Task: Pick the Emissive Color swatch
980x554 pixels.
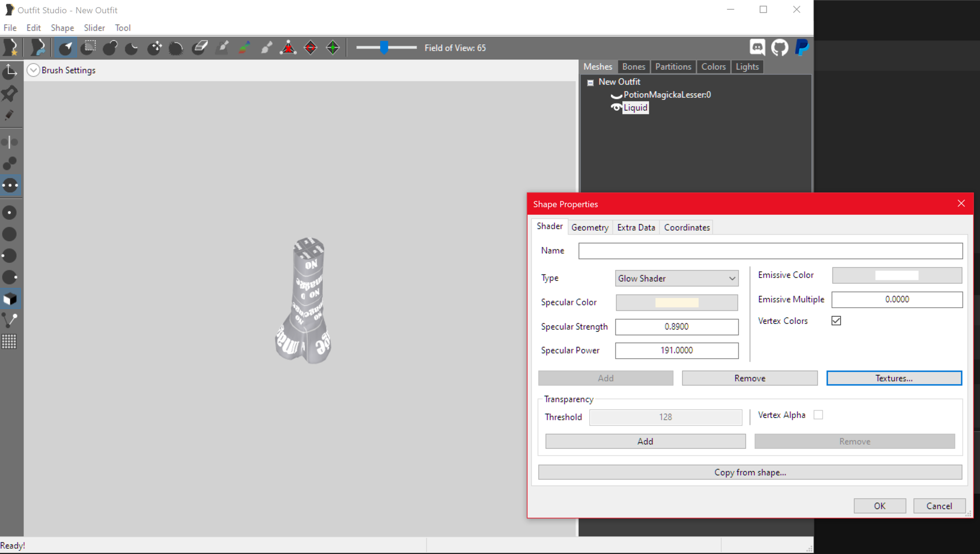Action: [897, 275]
